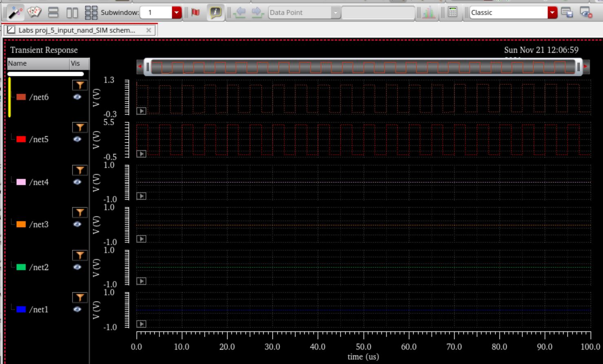Click the magic wand tool icon
603x364 pixels.
point(15,13)
